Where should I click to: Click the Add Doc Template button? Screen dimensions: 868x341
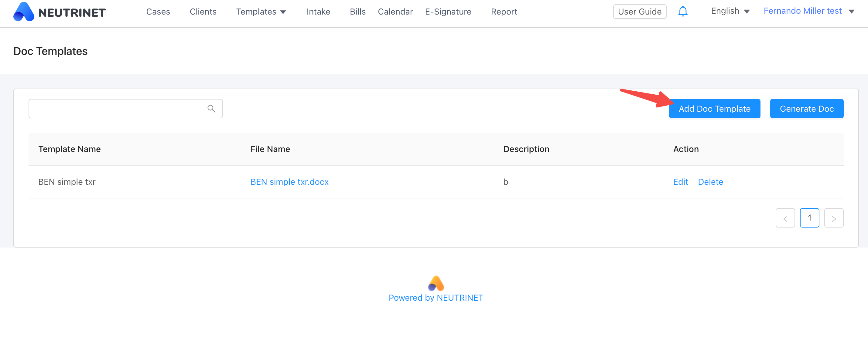[x=714, y=109]
